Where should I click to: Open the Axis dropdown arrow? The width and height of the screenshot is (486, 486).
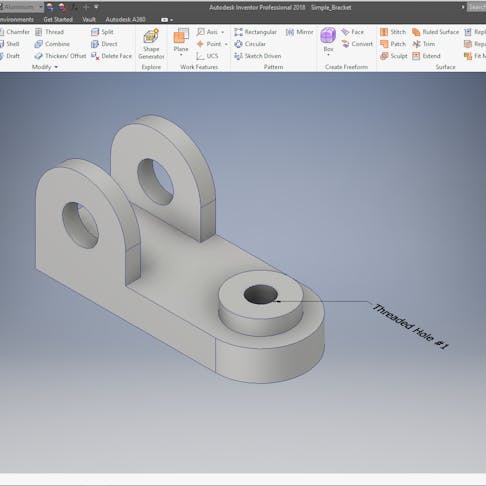(x=222, y=32)
